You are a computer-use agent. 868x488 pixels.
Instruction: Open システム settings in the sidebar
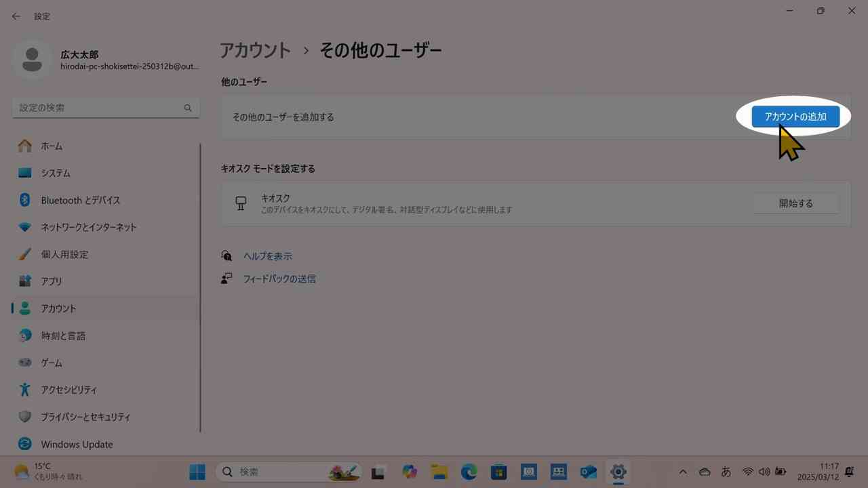point(54,173)
